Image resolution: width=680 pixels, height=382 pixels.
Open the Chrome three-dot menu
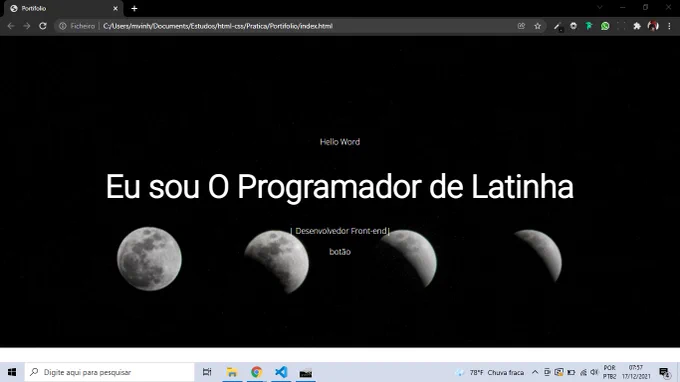tap(670, 26)
